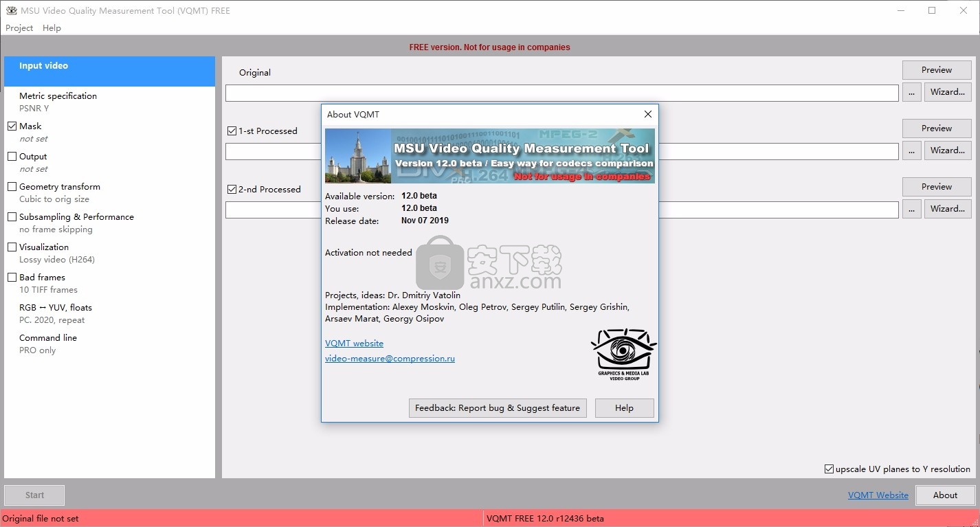Click the Help button in About dialog

coord(624,408)
